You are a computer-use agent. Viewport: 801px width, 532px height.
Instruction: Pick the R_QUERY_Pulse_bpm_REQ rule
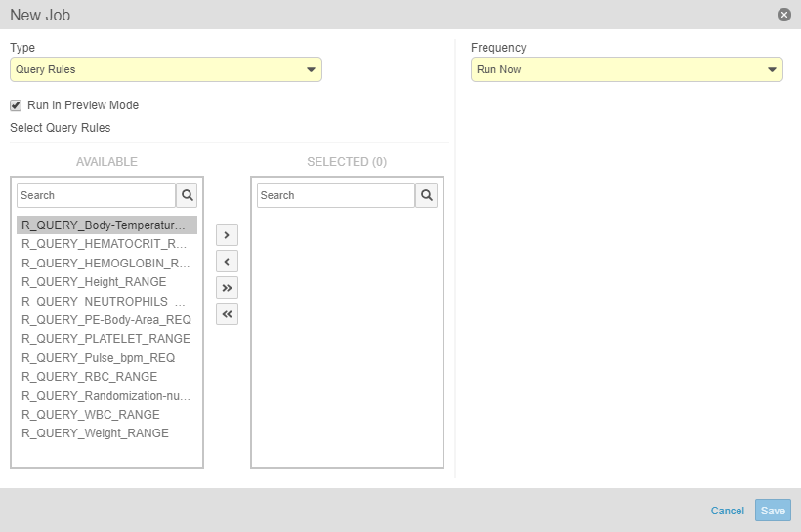click(x=98, y=357)
